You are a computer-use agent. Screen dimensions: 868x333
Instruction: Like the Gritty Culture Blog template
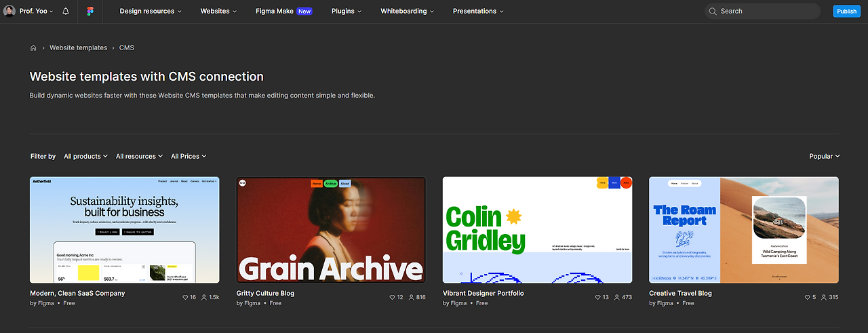pyautogui.click(x=392, y=297)
